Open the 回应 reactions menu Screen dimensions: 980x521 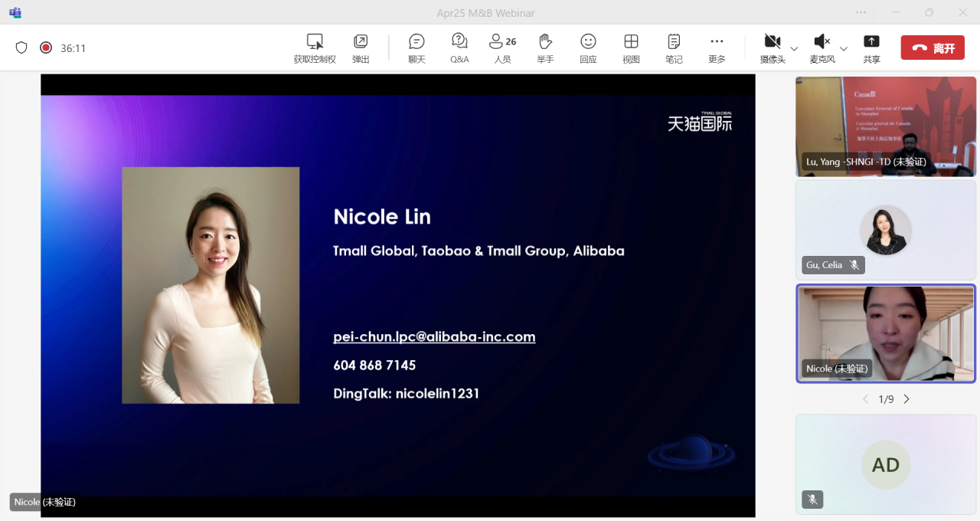(x=588, y=48)
